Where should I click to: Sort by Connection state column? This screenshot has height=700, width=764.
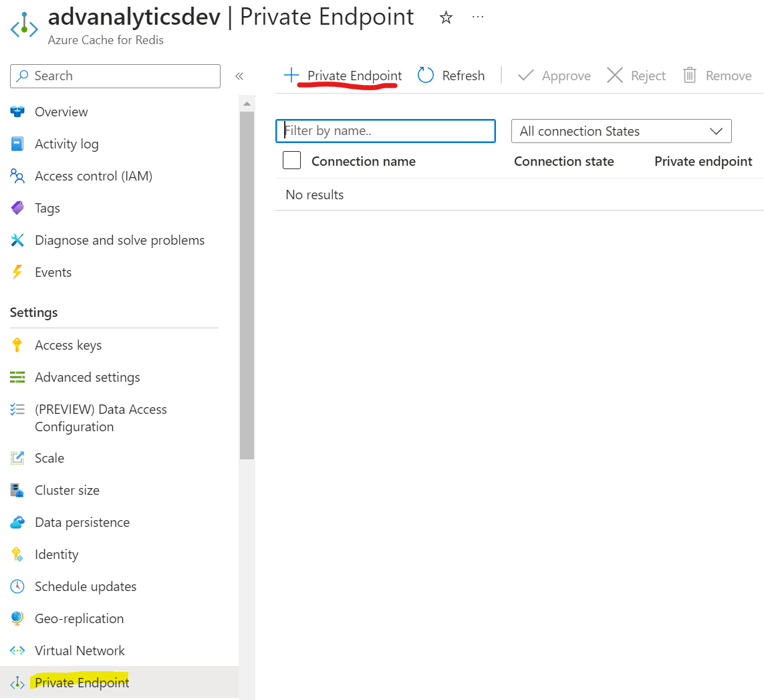pyautogui.click(x=563, y=161)
